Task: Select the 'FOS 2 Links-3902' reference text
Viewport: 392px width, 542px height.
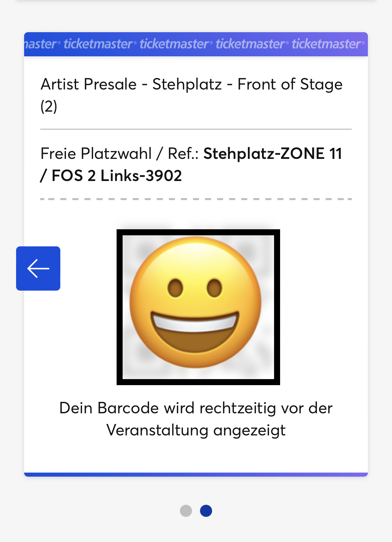Action: [x=117, y=176]
